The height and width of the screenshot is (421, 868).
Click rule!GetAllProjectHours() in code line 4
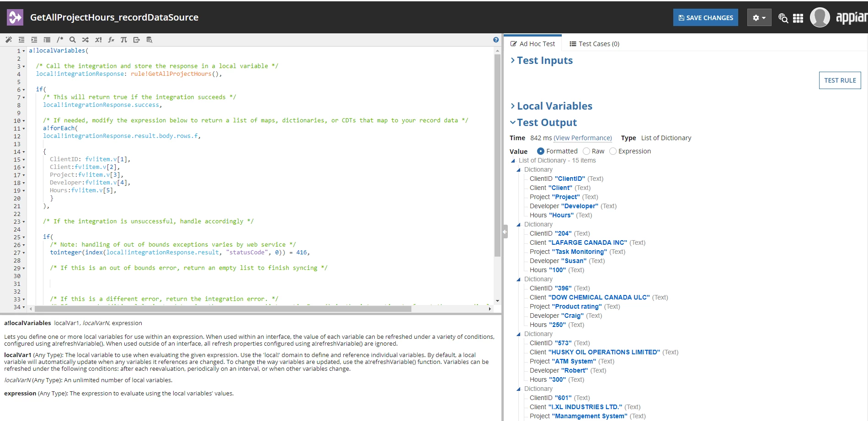tap(175, 74)
